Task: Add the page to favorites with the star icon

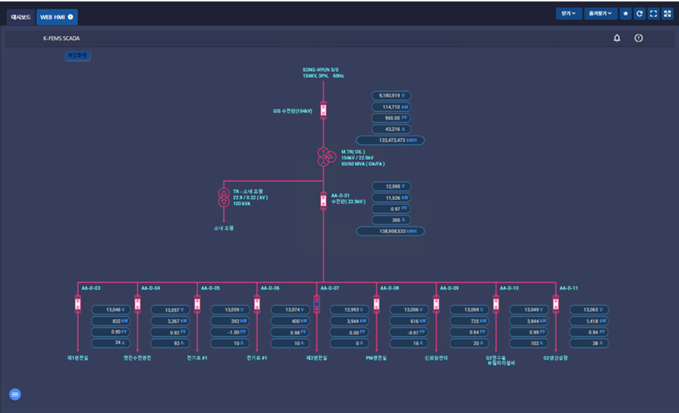Action: click(625, 14)
